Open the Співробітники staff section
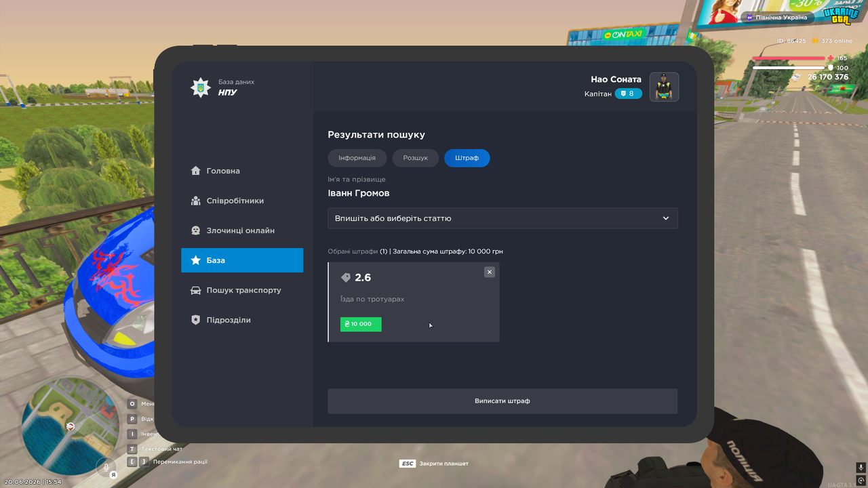 pyautogui.click(x=242, y=201)
